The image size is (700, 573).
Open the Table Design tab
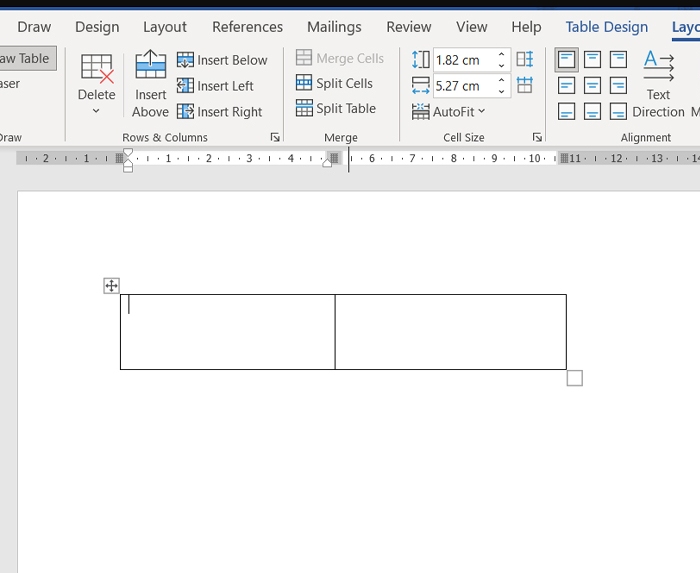coord(607,27)
